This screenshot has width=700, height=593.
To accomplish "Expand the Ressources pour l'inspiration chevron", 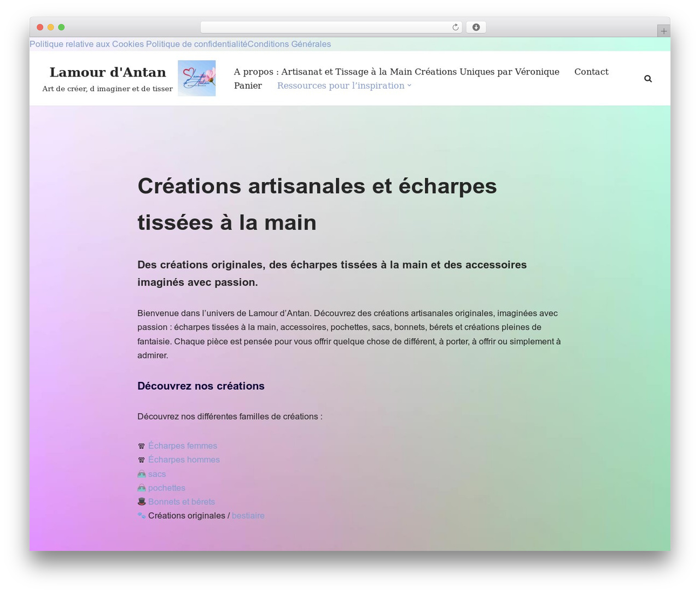I will 409,85.
